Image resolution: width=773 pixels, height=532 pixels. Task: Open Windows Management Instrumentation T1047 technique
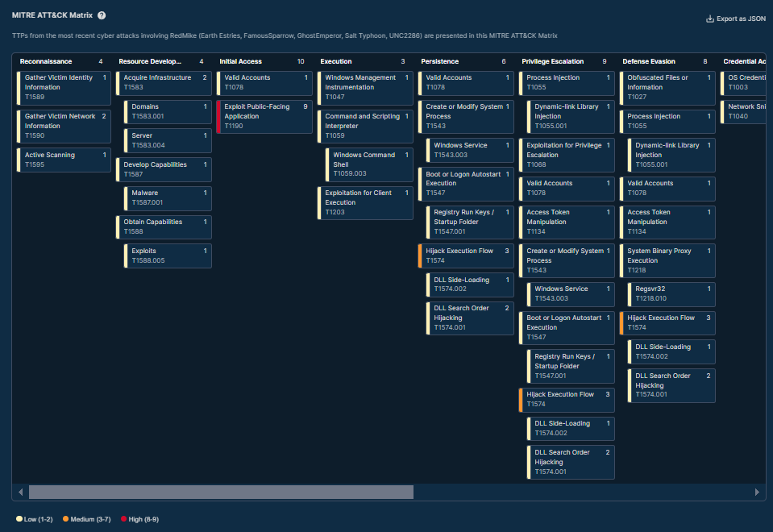click(364, 87)
